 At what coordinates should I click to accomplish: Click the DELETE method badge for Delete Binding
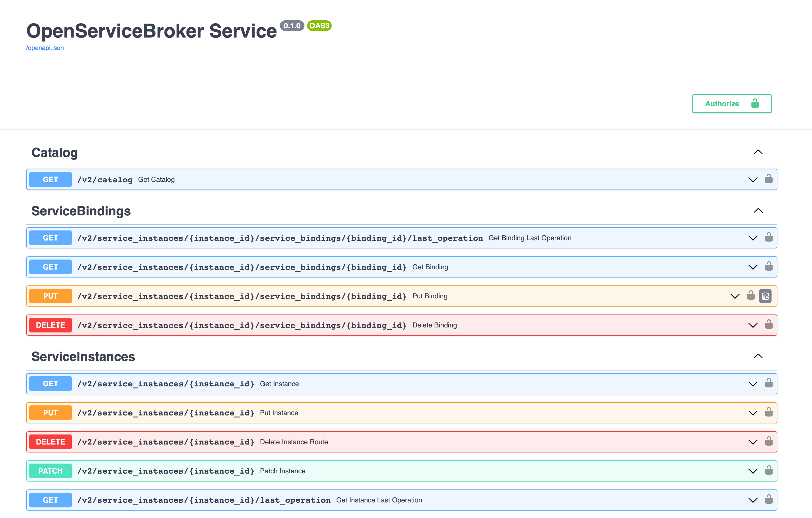51,325
